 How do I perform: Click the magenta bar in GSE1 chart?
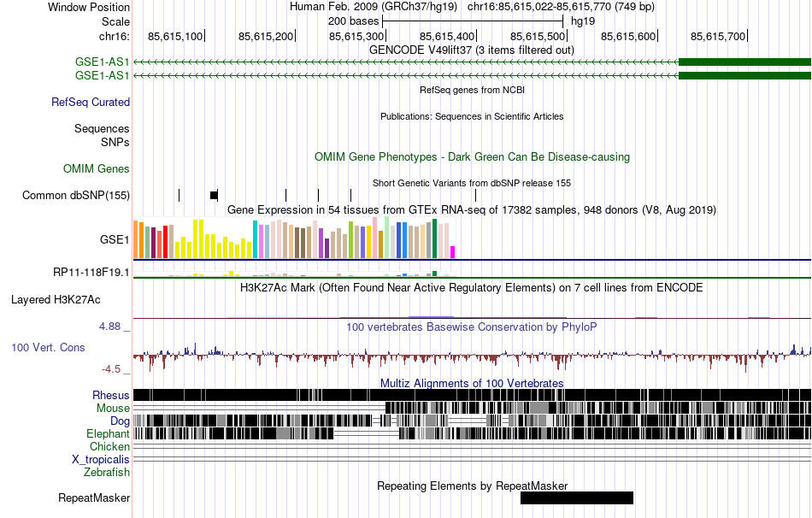453,252
